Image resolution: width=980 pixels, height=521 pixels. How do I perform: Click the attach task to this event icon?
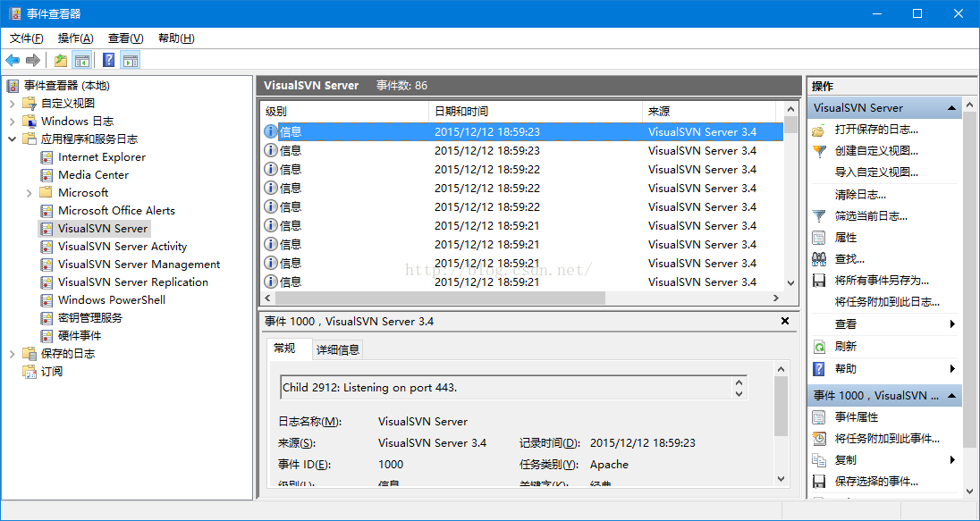point(819,439)
